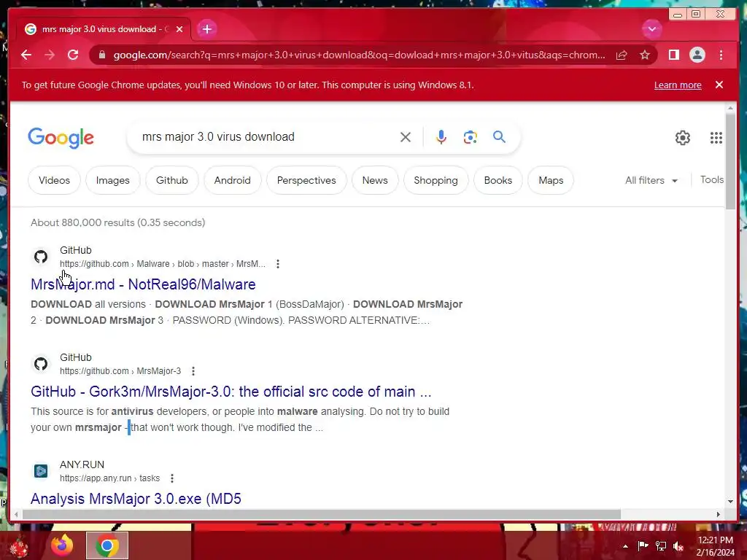747x560 pixels.
Task: Open more options for NotReal96 result
Action: (x=278, y=264)
